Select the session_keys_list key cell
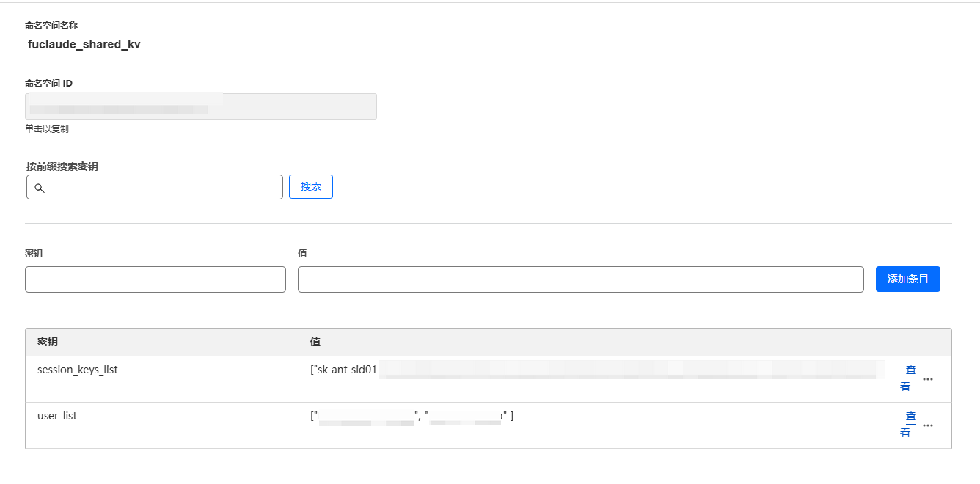Viewport: 980px width, 484px height. coord(78,370)
